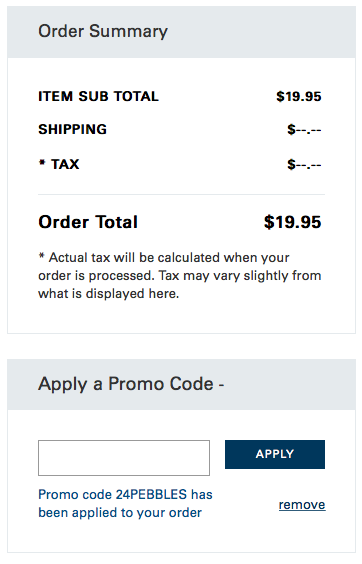Screen dimensions: 362x564
Task: Click the asterisk beside the TAX label
Action: (42, 163)
